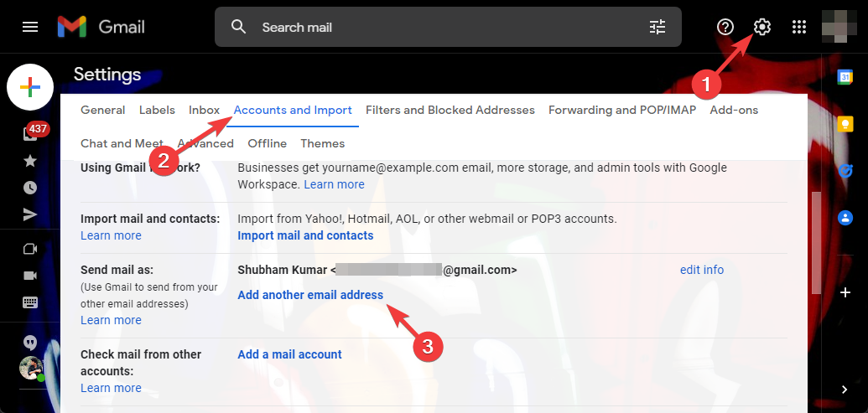Open Forwarding and POP/IMAP tab
868x413 pixels.
pyautogui.click(x=622, y=110)
